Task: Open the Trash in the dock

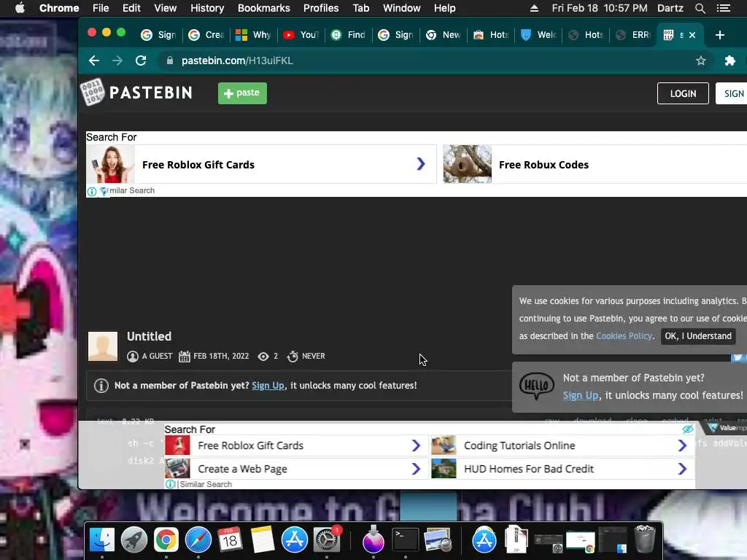Action: point(645,539)
